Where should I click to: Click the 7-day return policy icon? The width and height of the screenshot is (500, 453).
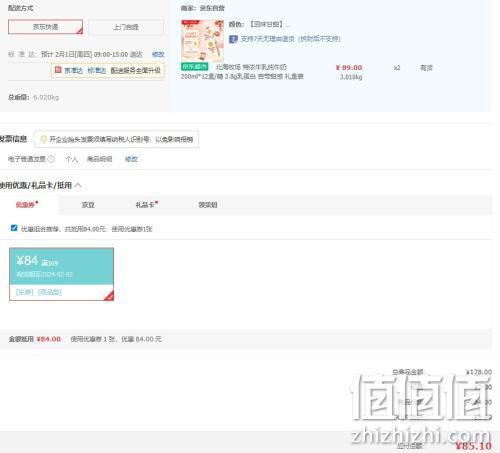tap(233, 39)
